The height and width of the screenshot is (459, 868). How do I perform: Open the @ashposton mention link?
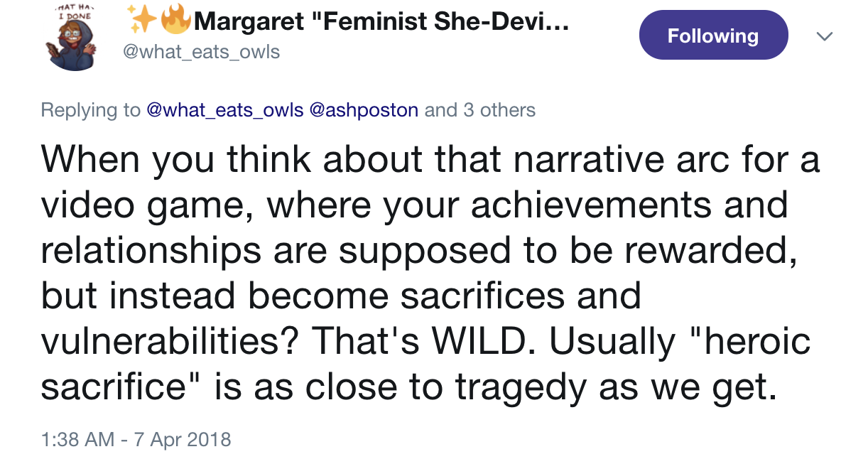click(x=364, y=110)
